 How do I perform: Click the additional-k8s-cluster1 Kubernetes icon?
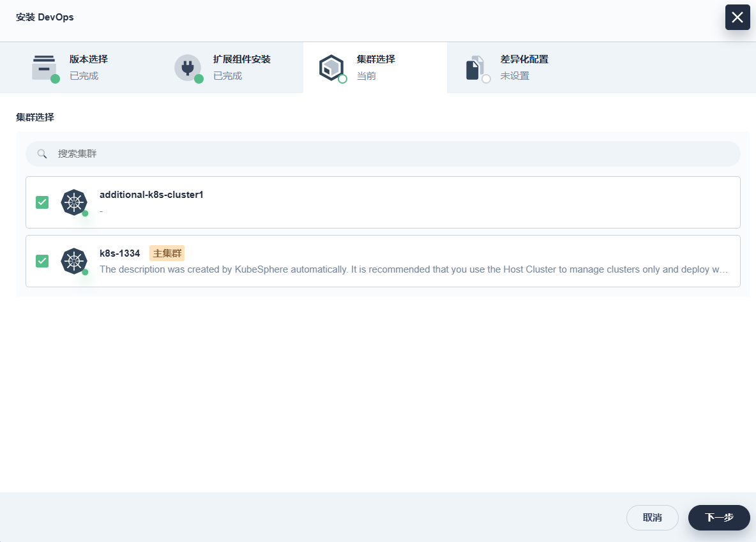click(74, 202)
